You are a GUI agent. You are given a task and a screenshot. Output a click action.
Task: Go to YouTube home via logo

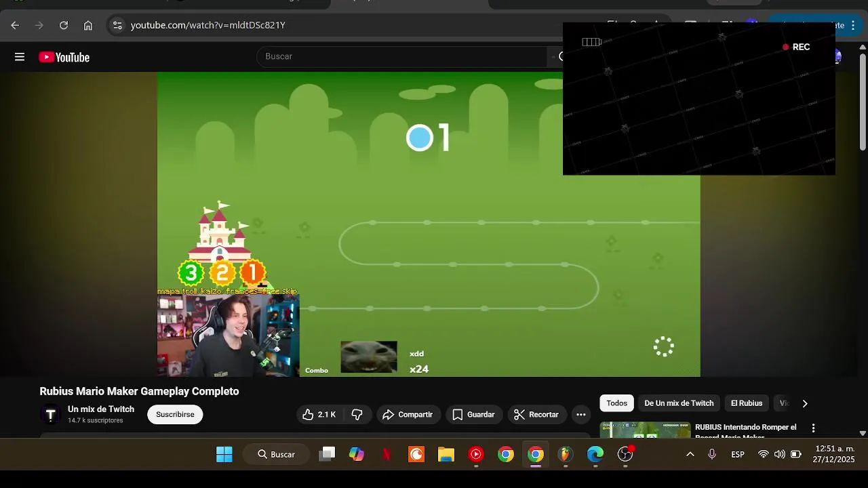point(64,57)
